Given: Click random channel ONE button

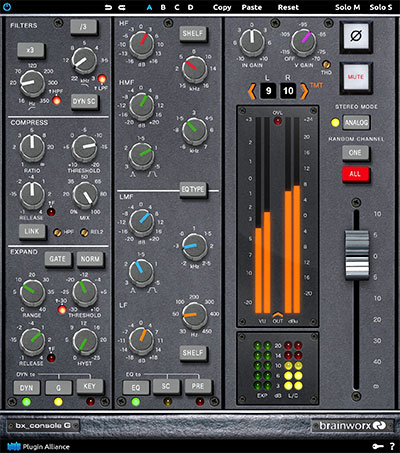Looking at the screenshot, I should (x=355, y=153).
